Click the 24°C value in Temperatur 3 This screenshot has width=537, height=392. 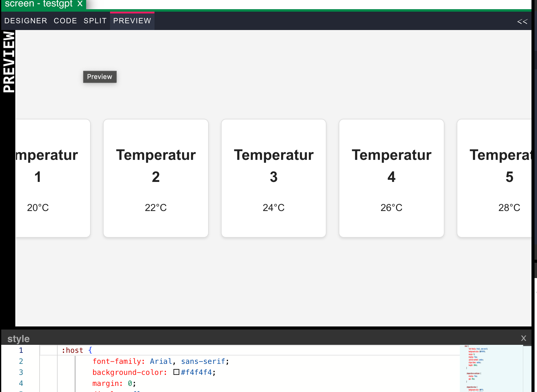[x=273, y=208]
